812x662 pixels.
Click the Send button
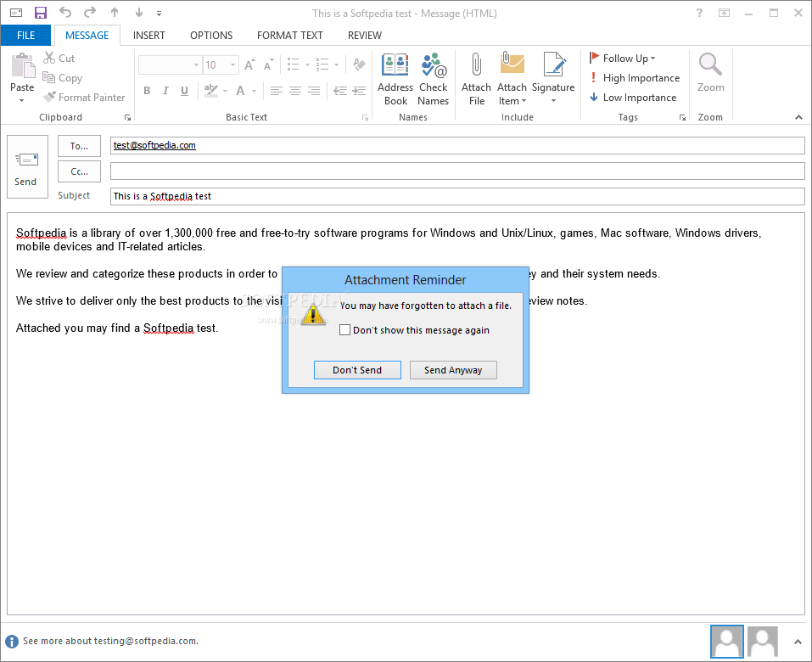coord(27,167)
